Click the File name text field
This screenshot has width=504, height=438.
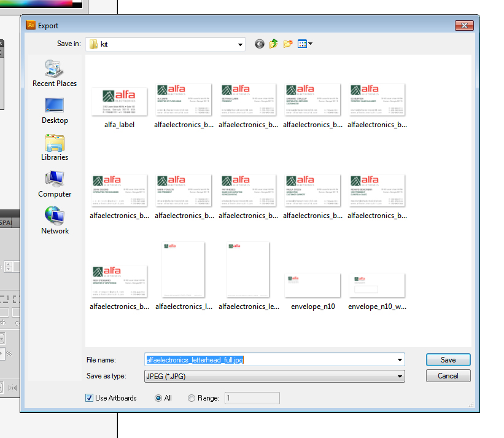click(270, 360)
